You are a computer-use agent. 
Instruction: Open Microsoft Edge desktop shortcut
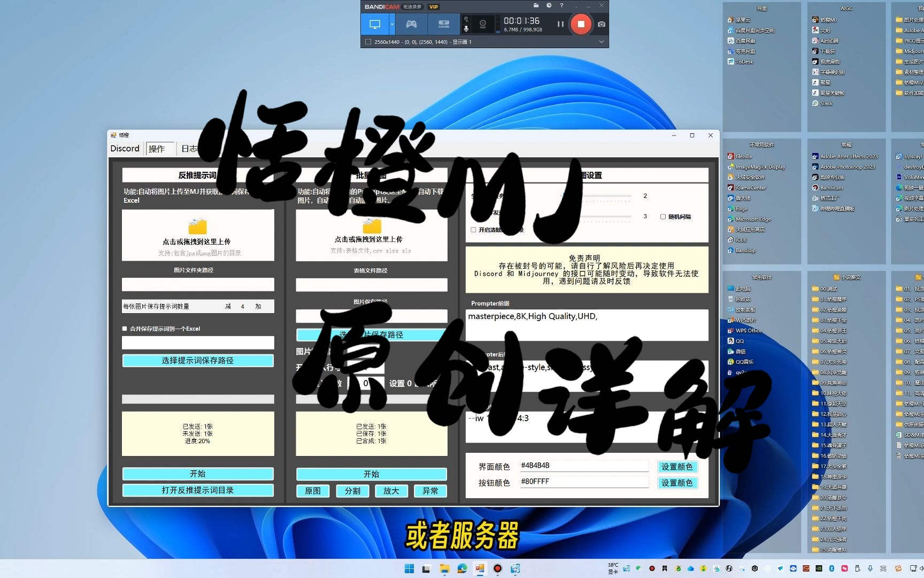749,219
